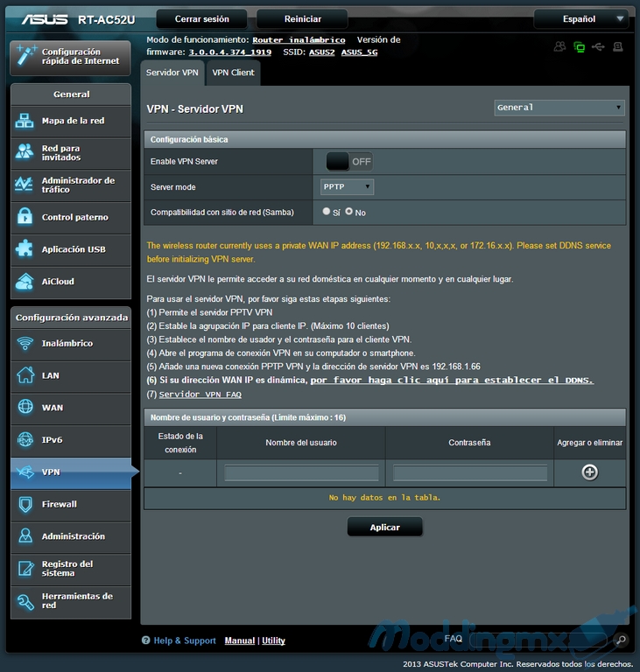Click the Nombre del usuario input field
The height and width of the screenshot is (672, 640).
pyautogui.click(x=301, y=472)
